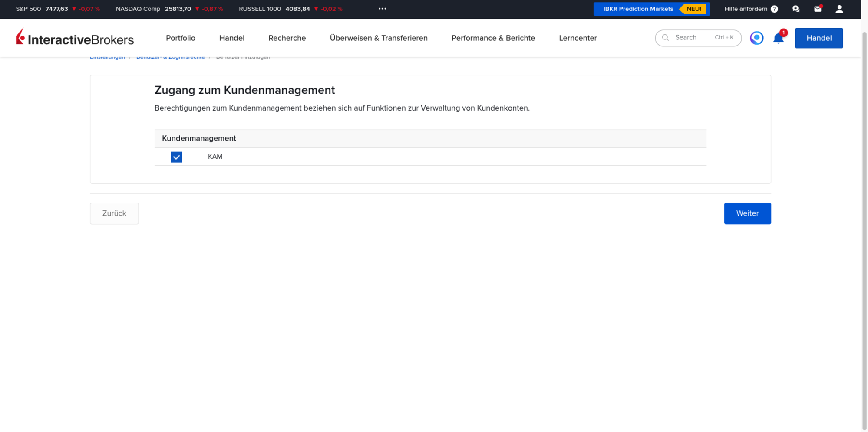This screenshot has height=432, width=868.
Task: Click the Benutzer- & Zugriffsrechte breadcrumb link
Action: click(170, 57)
